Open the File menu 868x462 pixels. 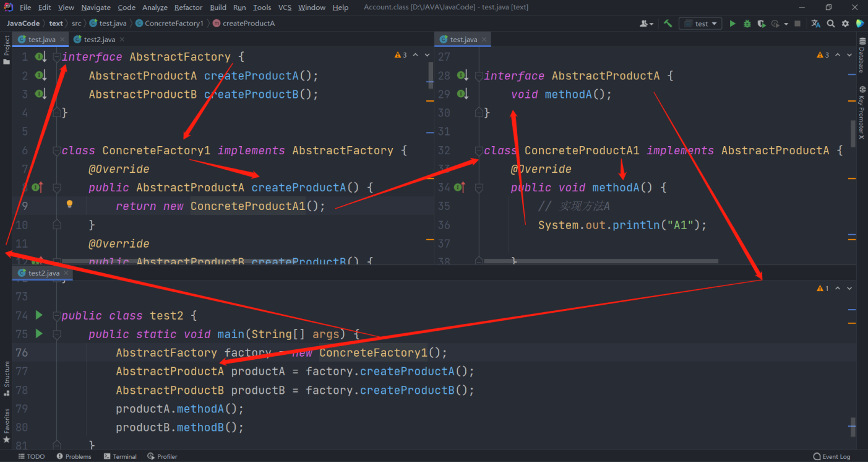click(25, 7)
